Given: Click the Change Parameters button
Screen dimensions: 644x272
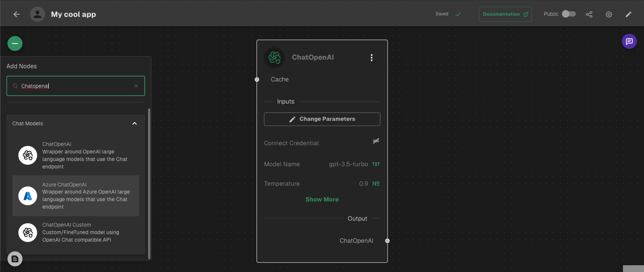Looking at the screenshot, I should [x=322, y=119].
